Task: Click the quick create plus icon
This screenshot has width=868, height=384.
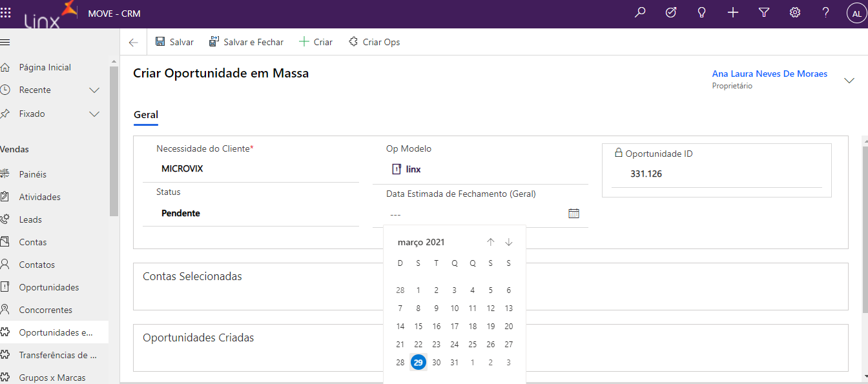Action: tap(733, 12)
